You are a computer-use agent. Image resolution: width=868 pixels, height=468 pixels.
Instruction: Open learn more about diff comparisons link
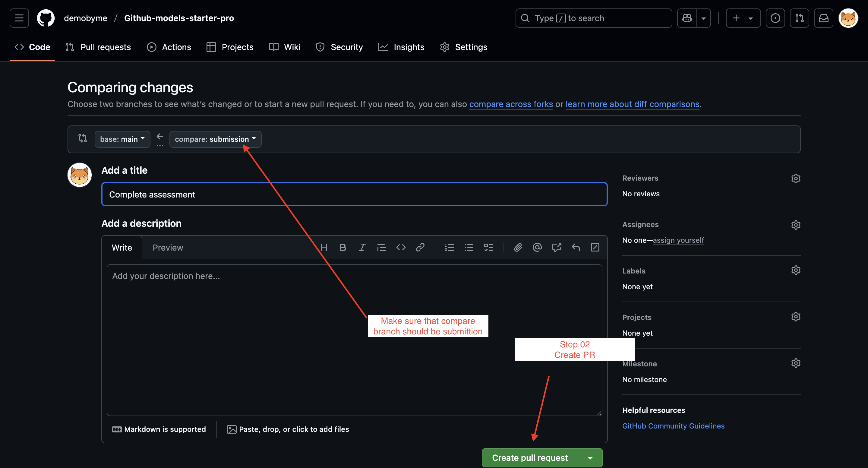click(632, 104)
